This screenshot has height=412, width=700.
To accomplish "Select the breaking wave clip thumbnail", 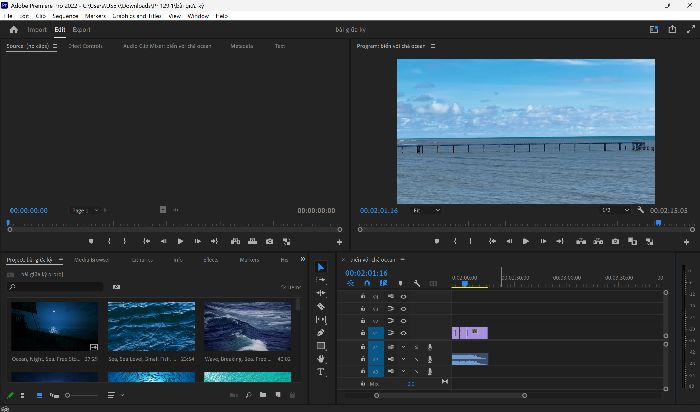I will pos(247,326).
